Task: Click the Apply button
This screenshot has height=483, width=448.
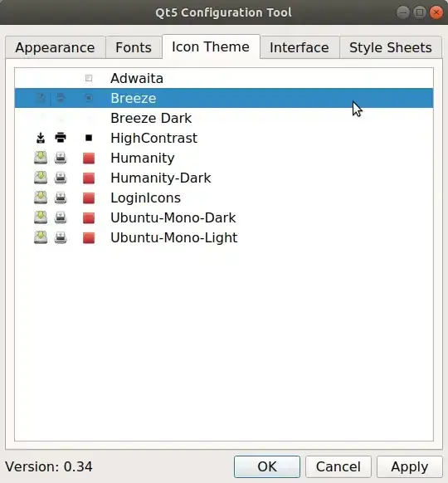Action: 410,466
